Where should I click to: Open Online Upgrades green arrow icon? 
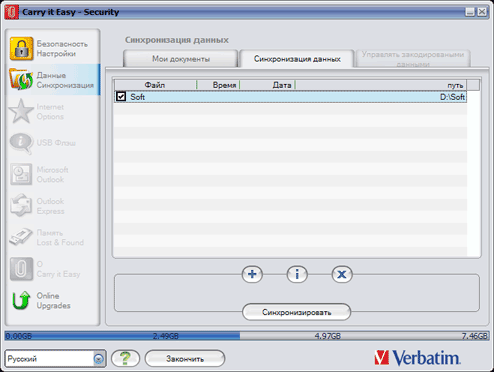[21, 300]
